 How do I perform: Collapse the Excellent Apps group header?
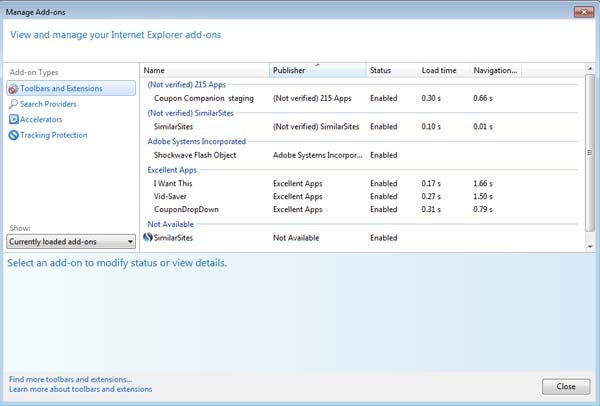tap(172, 170)
